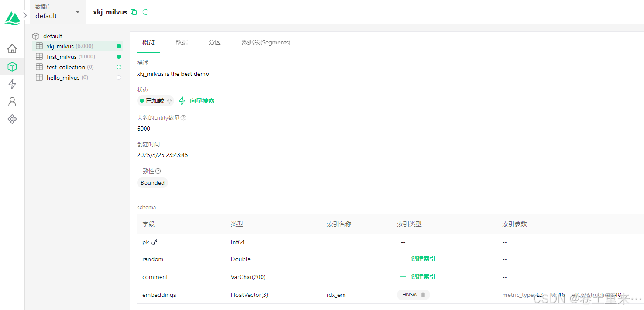
Task: Select the default database tree node
Action: pos(52,36)
